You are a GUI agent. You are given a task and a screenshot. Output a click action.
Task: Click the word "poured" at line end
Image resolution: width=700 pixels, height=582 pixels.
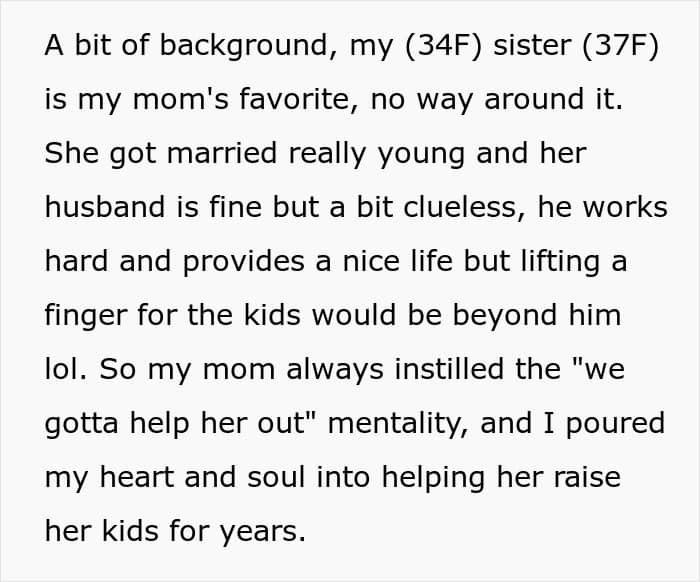pos(615,424)
